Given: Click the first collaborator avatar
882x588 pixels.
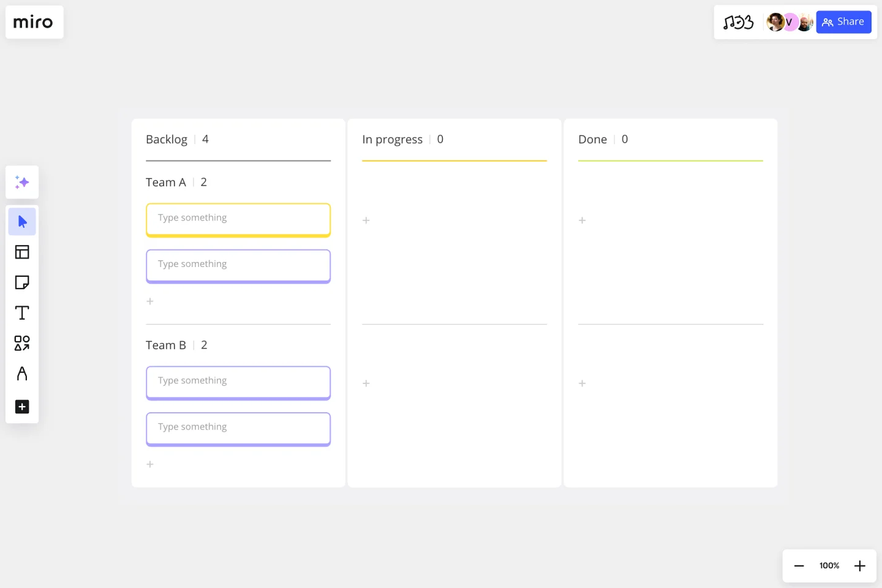Looking at the screenshot, I should tap(775, 22).
